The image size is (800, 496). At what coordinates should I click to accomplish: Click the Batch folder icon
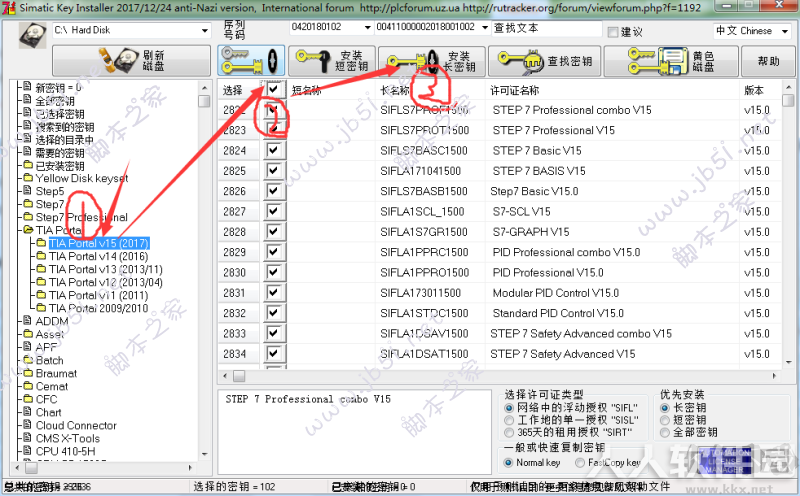(28, 360)
